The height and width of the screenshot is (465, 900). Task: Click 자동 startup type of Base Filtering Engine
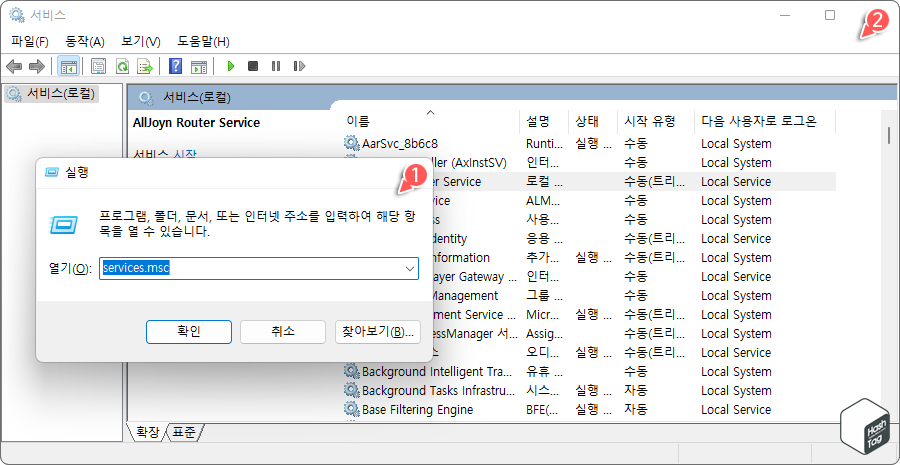coord(636,409)
